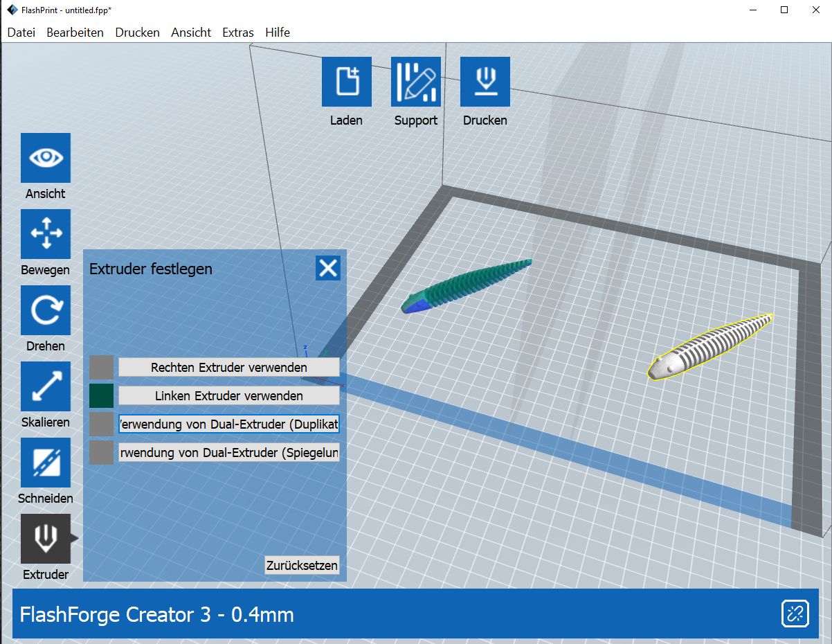
Task: Click the Extruder festlegen panel title
Action: tap(151, 269)
